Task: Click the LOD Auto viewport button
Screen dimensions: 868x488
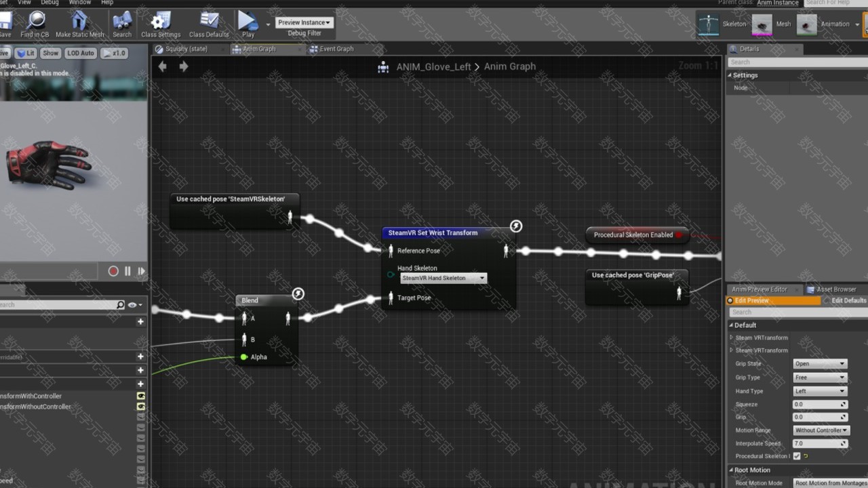Action: point(81,53)
